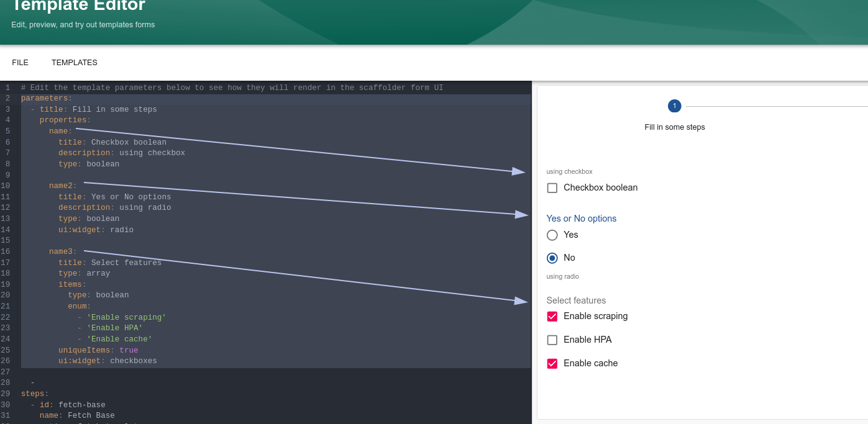Tick the Checkbox boolean checkbox
868x424 pixels.
552,188
